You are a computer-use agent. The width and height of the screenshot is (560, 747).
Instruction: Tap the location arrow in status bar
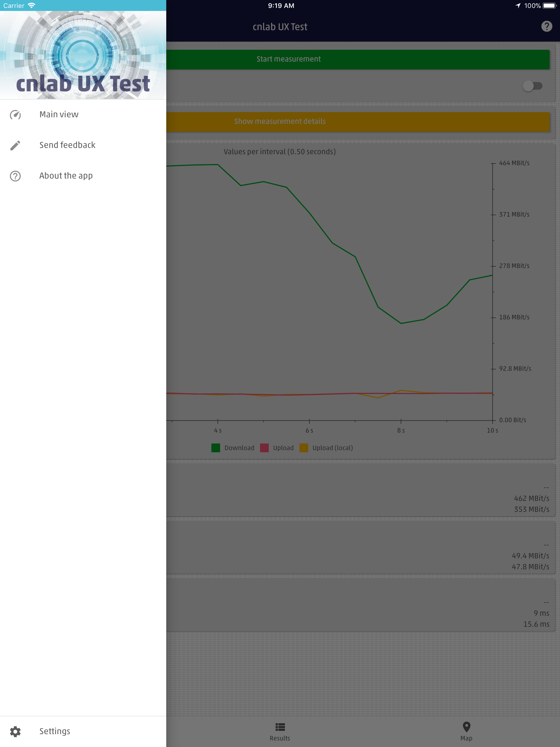point(518,6)
